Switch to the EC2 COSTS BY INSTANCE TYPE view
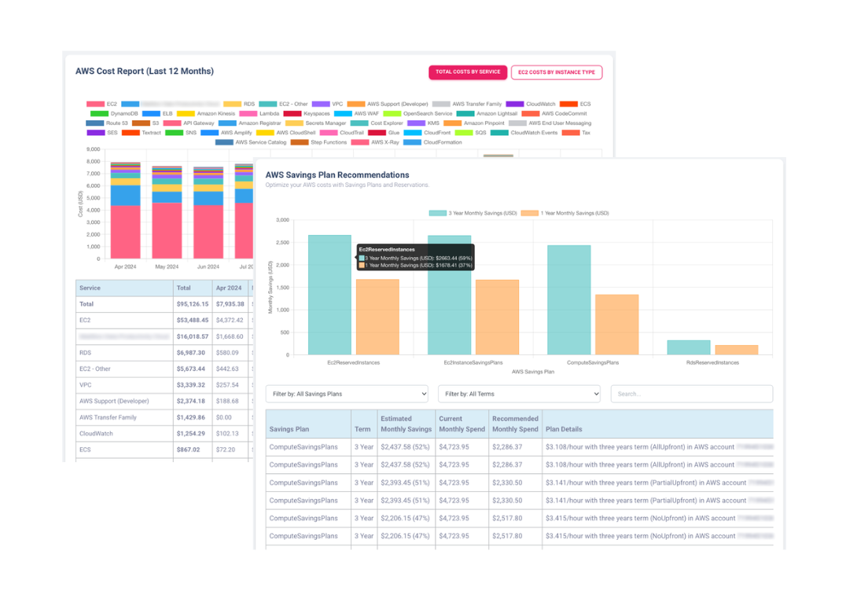Viewport: 868px width, 613px height. 557,72
